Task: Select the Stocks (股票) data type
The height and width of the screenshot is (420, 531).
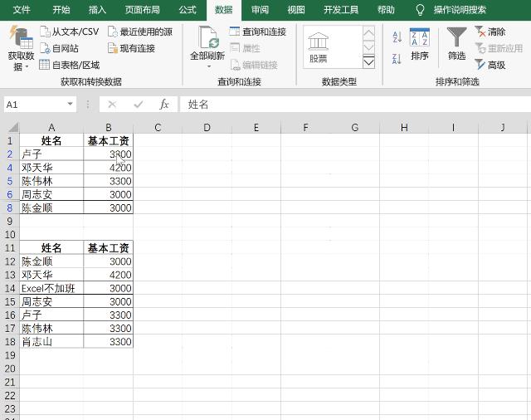Action: point(318,47)
